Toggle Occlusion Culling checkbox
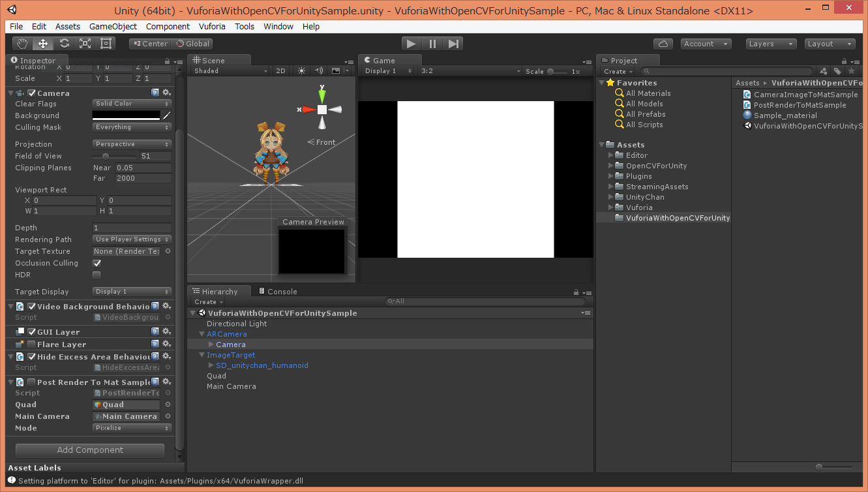The width and height of the screenshot is (868, 492). click(x=97, y=263)
